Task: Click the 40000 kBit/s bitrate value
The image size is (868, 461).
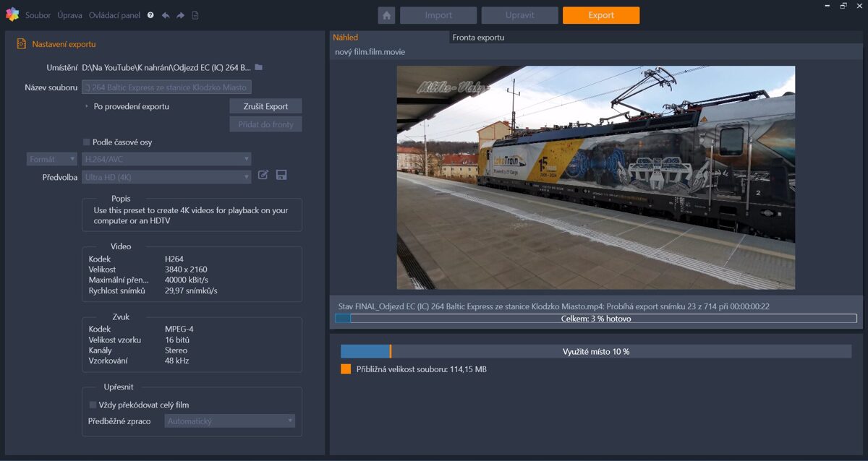Action: pyautogui.click(x=187, y=280)
